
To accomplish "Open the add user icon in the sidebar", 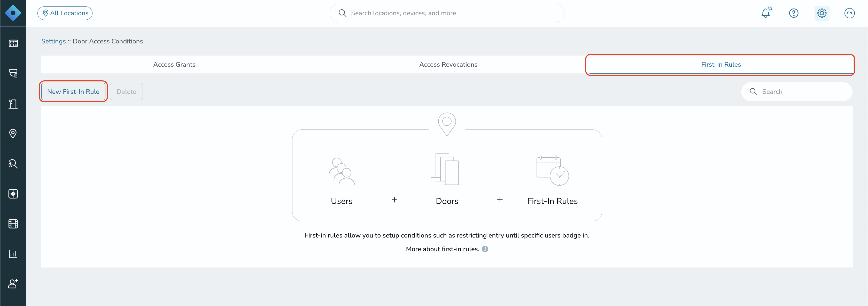I will [x=13, y=284].
